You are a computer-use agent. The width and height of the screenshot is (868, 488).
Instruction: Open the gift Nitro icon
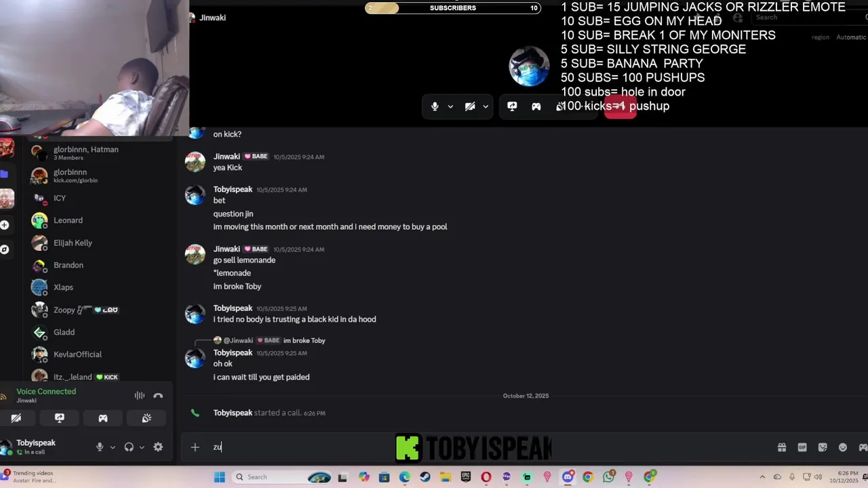click(x=782, y=447)
